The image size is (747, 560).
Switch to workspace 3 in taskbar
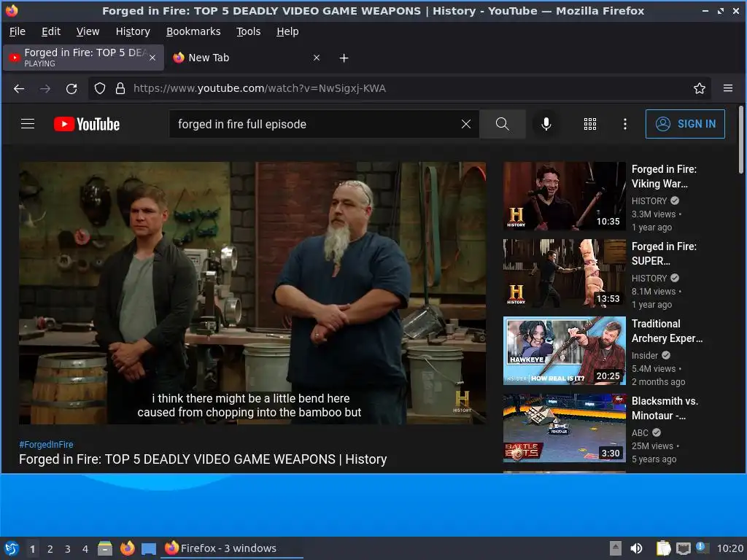68,548
